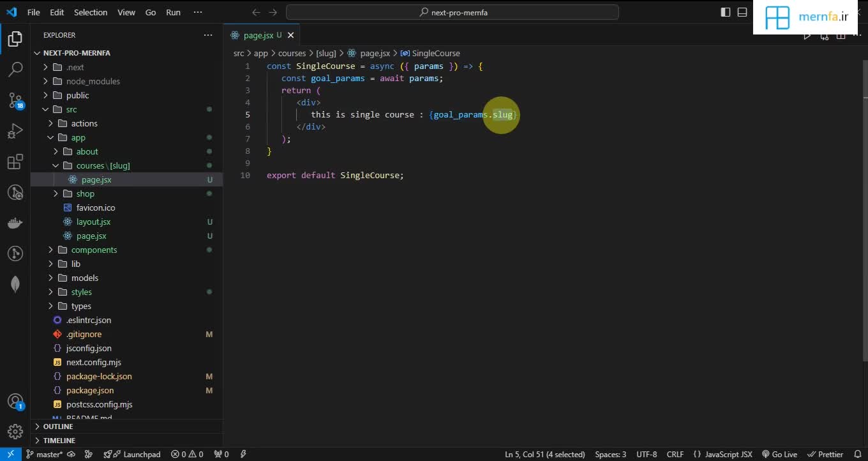Expand the components folder
Viewport: 868px width, 461px height.
click(x=94, y=250)
